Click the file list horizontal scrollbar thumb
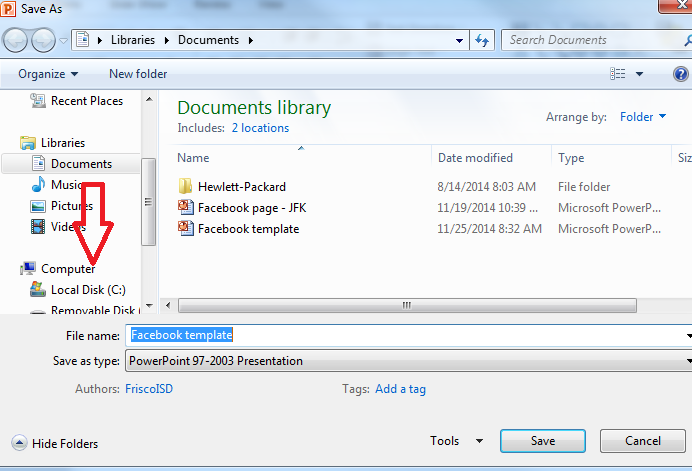This screenshot has width=692, height=476. 407,305
